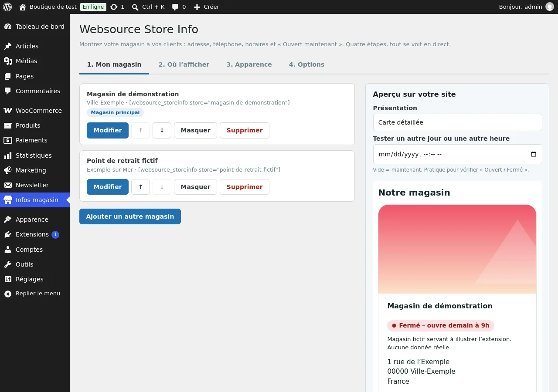
Task: Open the 4. Options tab
Action: point(306,64)
